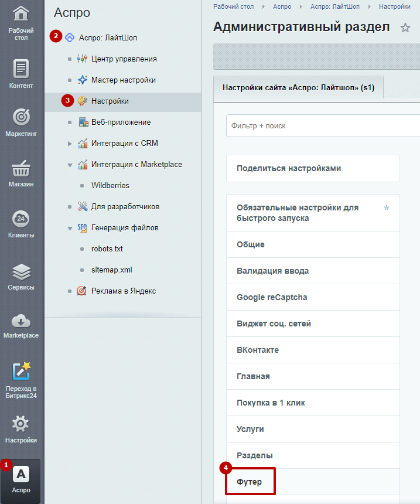The image size is (420, 504).
Task: Click the Интеграция с Marketplace chart icon
Action: click(83, 165)
